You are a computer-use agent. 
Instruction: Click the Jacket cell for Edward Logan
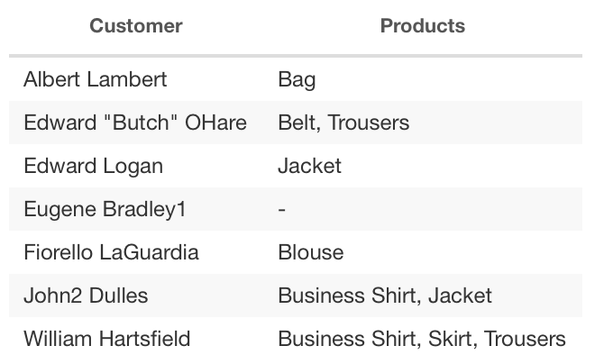(310, 166)
